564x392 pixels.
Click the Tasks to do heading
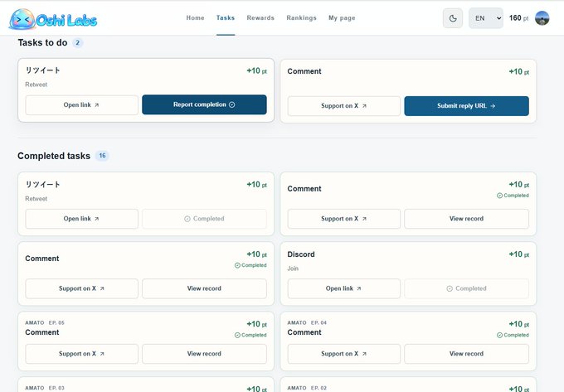click(42, 43)
